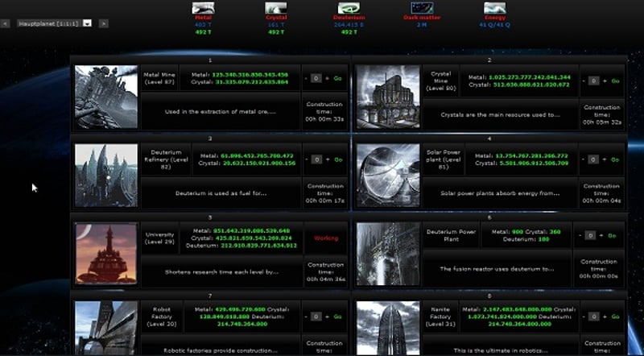Click Go to build Metal Mine
The width and height of the screenshot is (644, 356).
pos(337,78)
